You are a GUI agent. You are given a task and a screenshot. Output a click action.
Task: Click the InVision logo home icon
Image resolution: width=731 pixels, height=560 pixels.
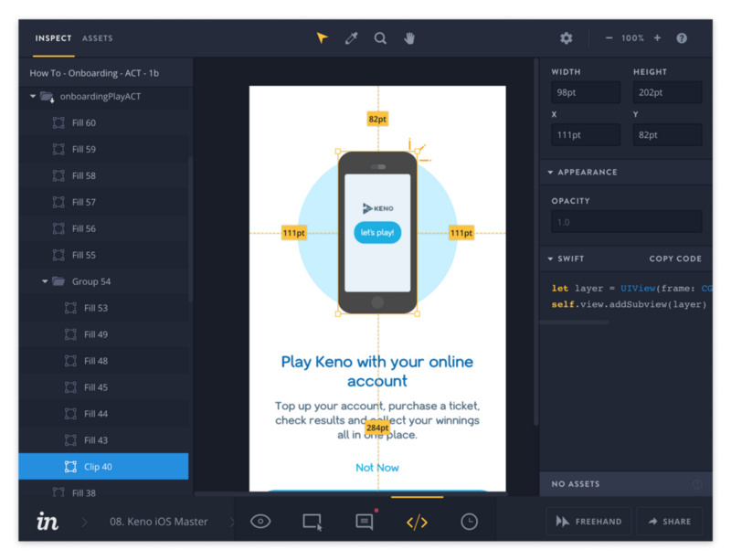point(48,522)
